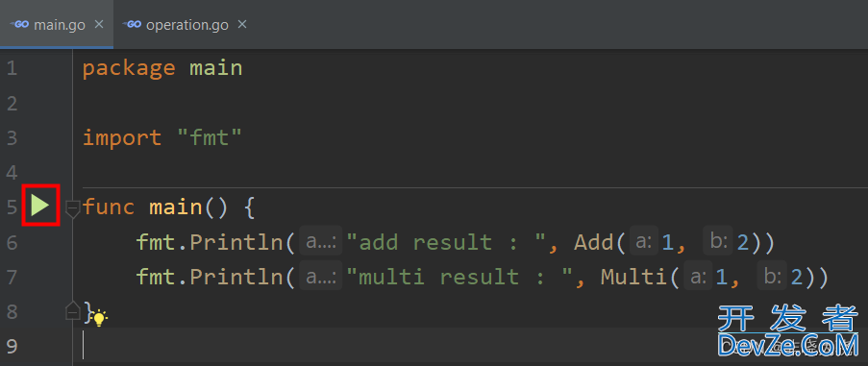The width and height of the screenshot is (868, 366).
Task: Click the package keyword on line 1
Action: pyautogui.click(x=129, y=68)
